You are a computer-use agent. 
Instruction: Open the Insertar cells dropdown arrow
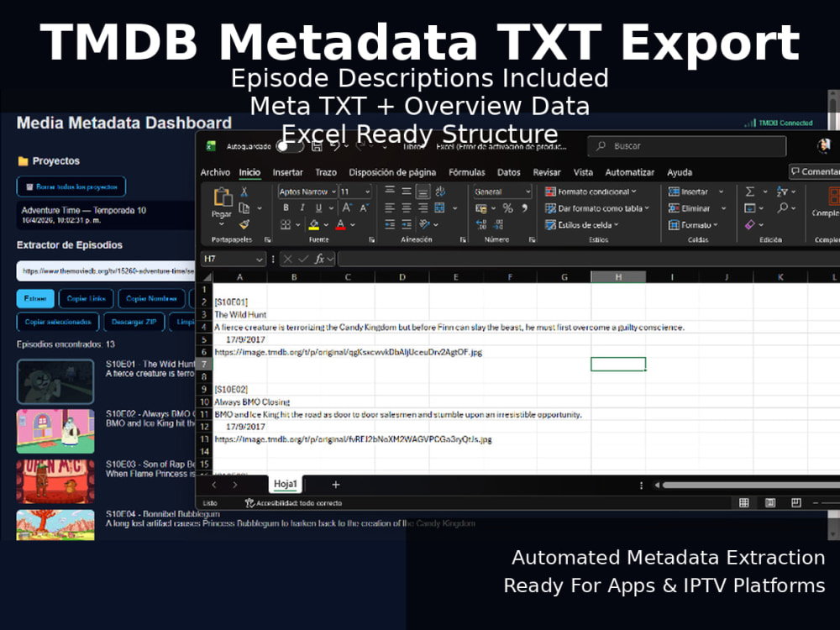[x=721, y=192]
